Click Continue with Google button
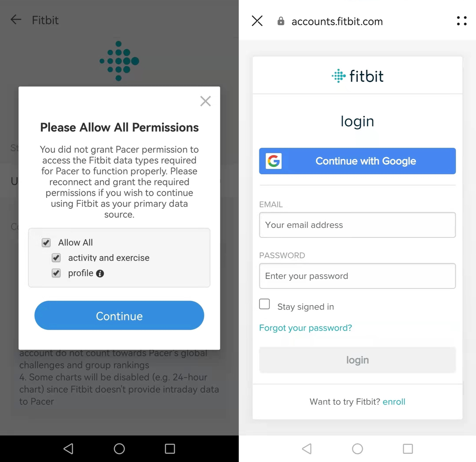This screenshot has height=462, width=476. tap(357, 161)
